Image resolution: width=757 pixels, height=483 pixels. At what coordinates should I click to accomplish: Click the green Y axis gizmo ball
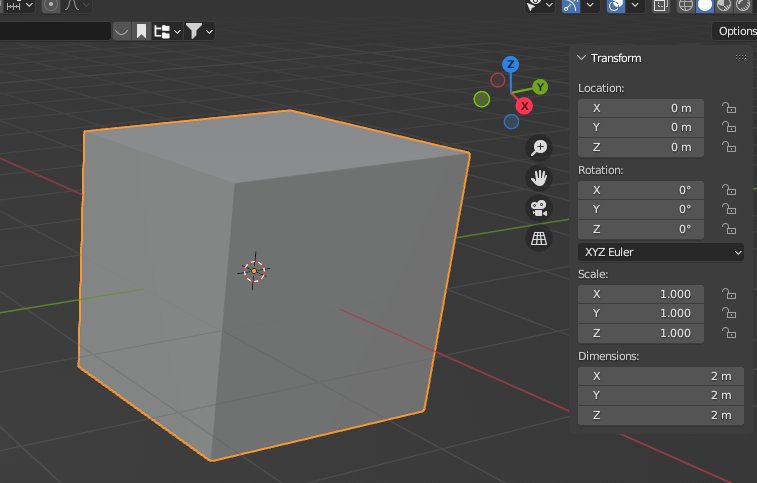539,87
